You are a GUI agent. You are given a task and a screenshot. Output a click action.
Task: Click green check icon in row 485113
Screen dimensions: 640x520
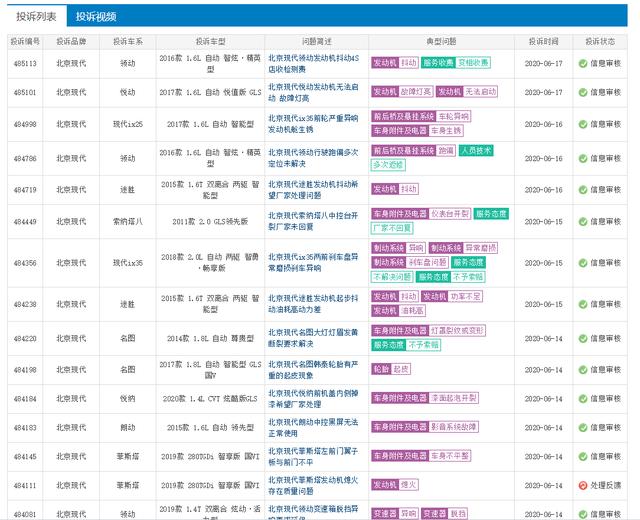(583, 63)
